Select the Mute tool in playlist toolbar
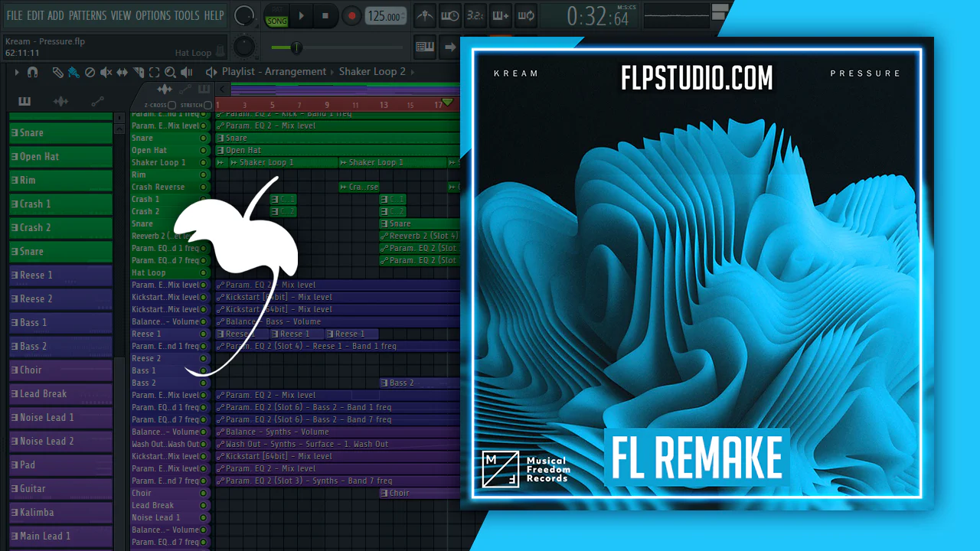 [x=106, y=72]
